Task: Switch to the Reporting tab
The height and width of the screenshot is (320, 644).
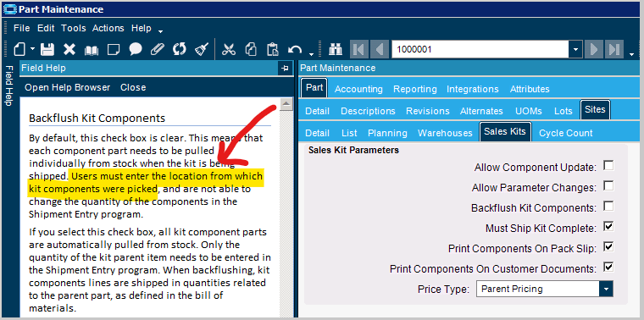Action: coord(415,89)
